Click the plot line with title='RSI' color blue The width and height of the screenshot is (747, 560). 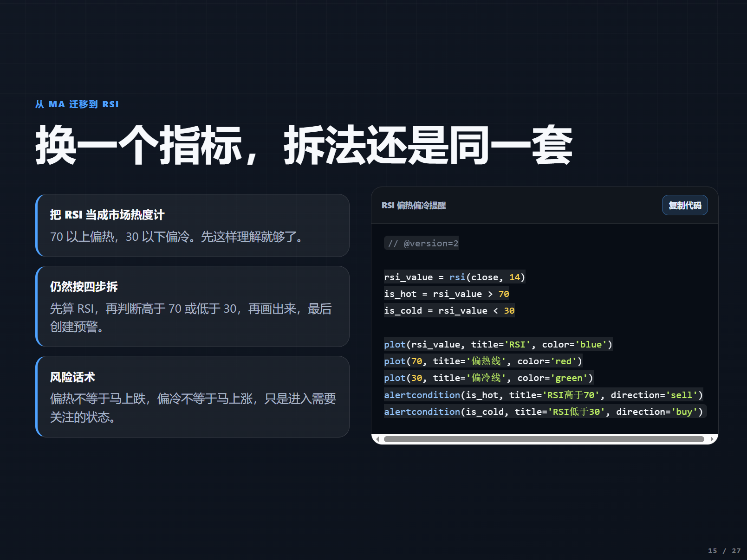point(498,344)
